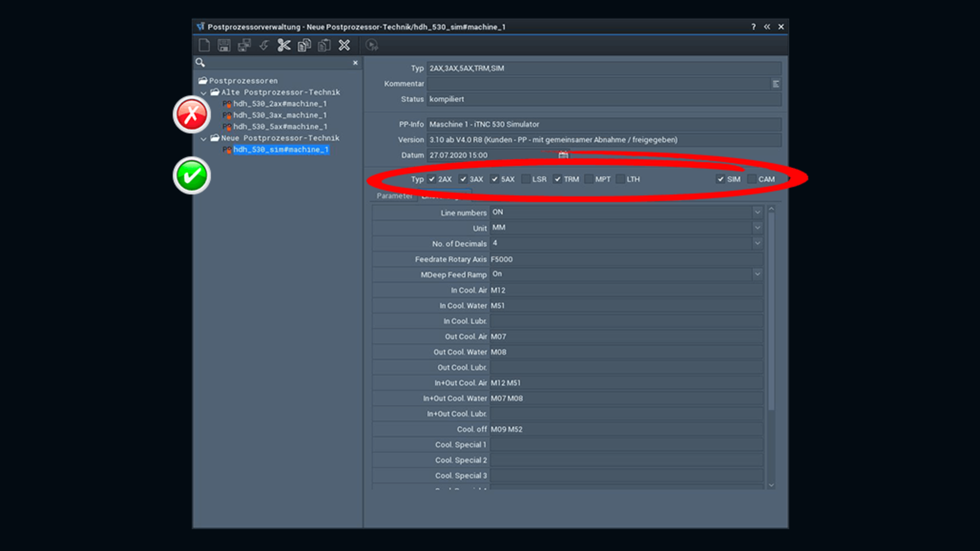This screenshot has width=980, height=551.
Task: Click the Cut scissors icon
Action: click(284, 45)
